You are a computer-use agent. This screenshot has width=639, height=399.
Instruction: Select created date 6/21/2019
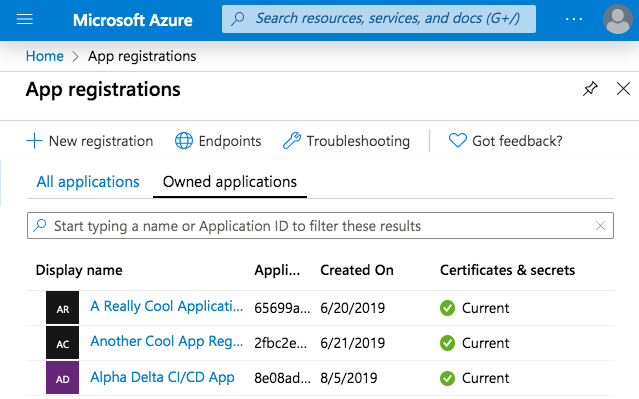click(353, 343)
